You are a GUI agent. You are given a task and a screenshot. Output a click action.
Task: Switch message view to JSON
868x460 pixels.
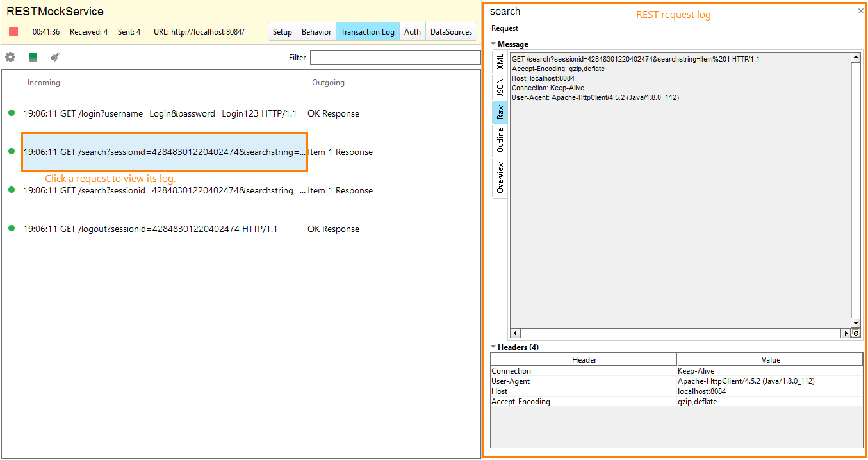pyautogui.click(x=500, y=87)
